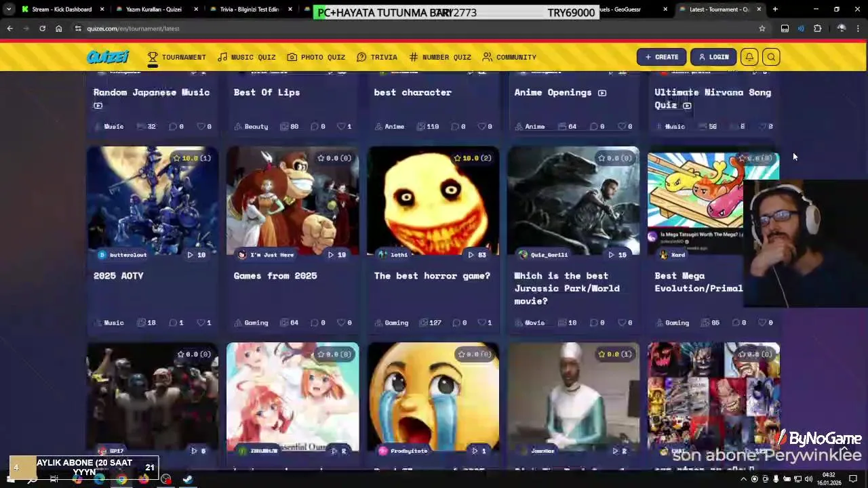Open lothi author profile
Screen dimensions: 868x488
(x=394, y=255)
